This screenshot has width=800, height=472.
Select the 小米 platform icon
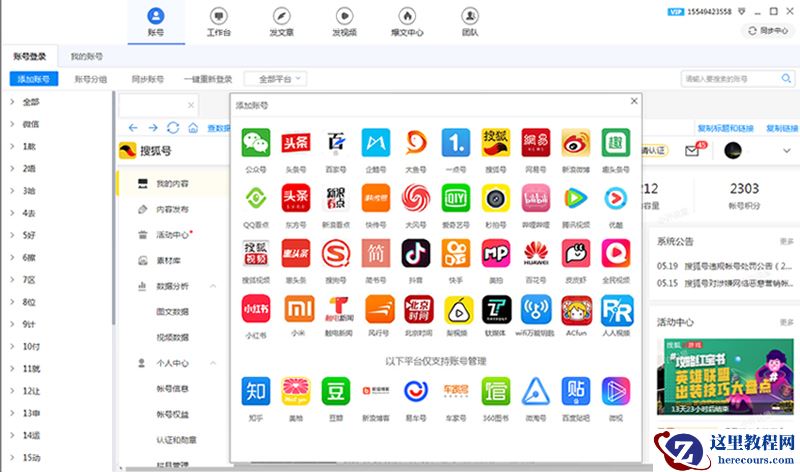[299, 309]
